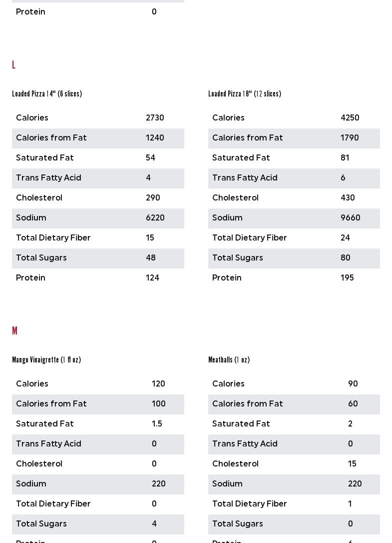The height and width of the screenshot is (543, 392).
Task: Select the 2730 calories value for 14" pizza
Action: point(155,118)
